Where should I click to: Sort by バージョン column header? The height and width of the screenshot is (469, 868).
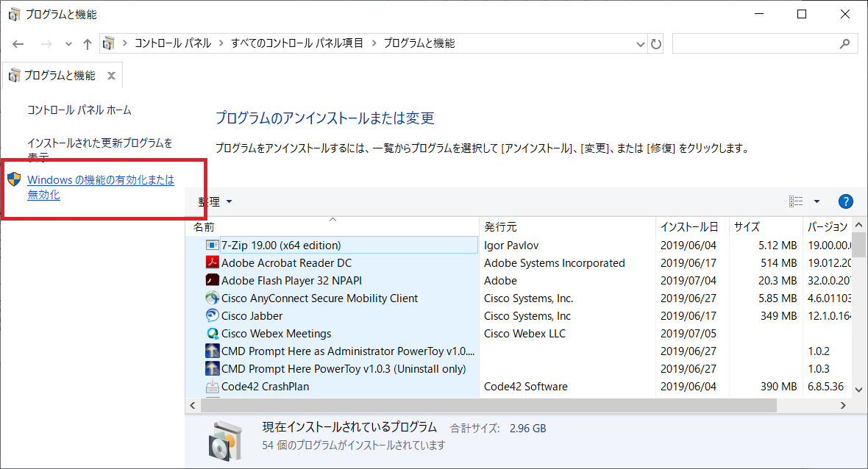(827, 226)
